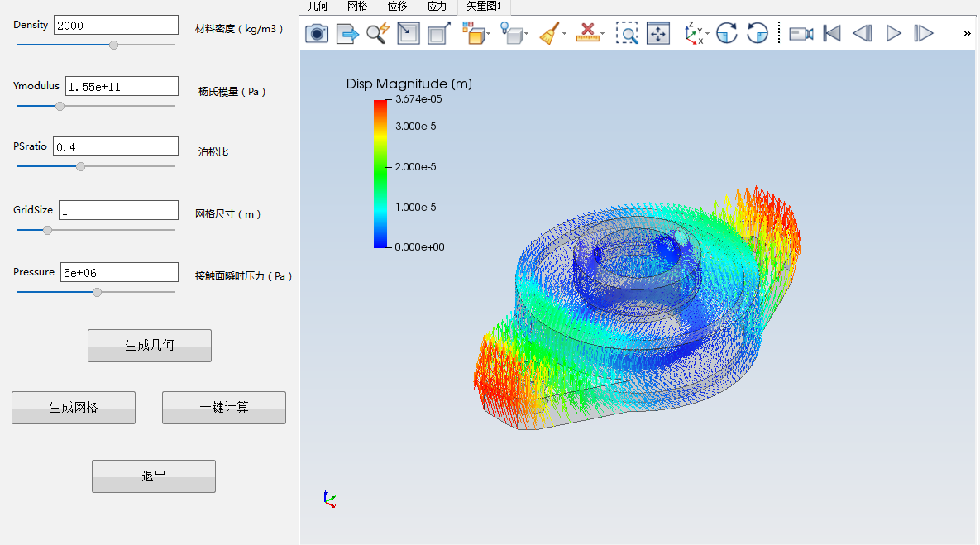Switch to the 应力 tab
This screenshot has width=980, height=545.
[437, 7]
